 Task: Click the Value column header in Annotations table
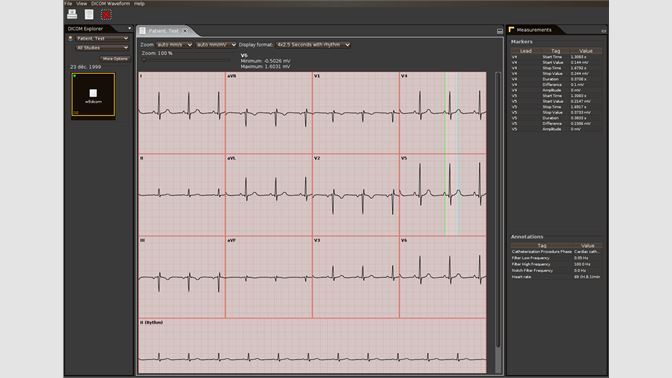pos(588,246)
